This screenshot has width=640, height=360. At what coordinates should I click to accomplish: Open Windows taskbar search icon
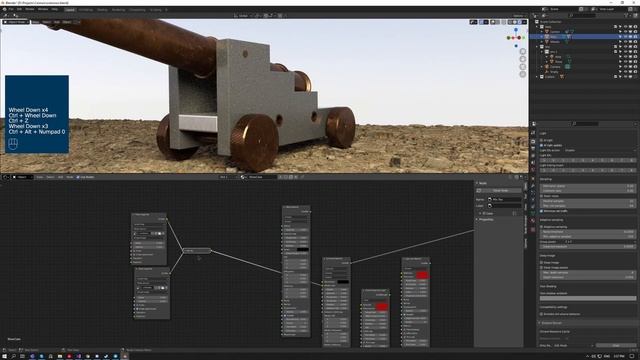click(13, 356)
